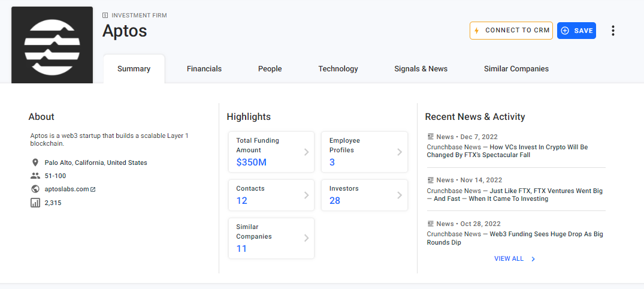Click the Palo Alto, California location text
Viewport: 644px width, 289px height.
(x=96, y=163)
